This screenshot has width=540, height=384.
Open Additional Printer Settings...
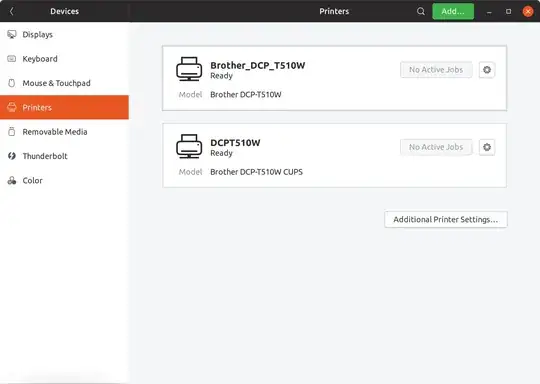[446, 220]
